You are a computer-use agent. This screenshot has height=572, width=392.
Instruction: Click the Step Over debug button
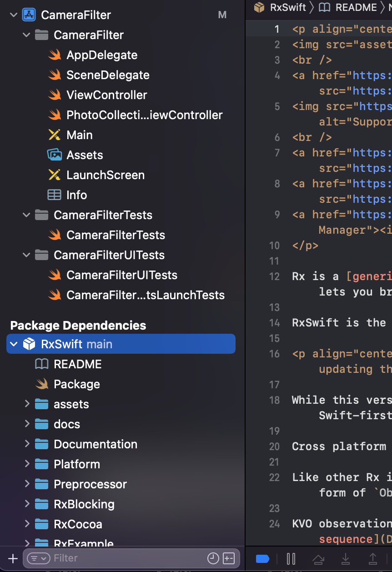click(x=318, y=558)
